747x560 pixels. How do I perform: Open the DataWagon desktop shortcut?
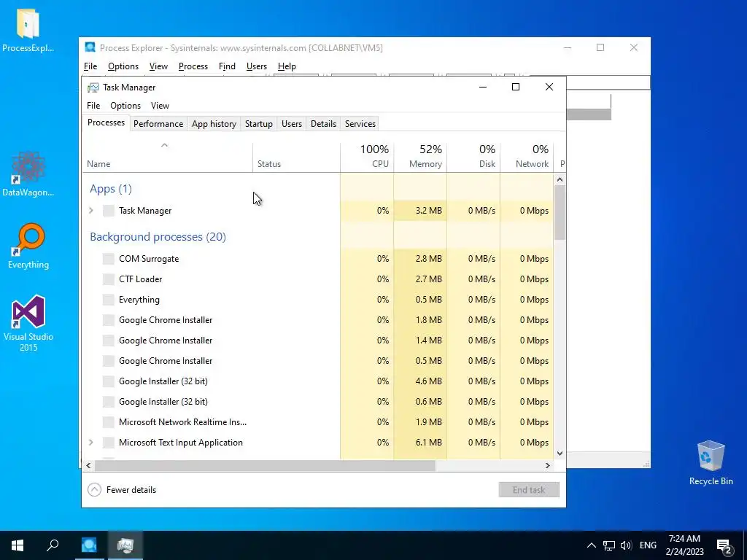pos(28,174)
